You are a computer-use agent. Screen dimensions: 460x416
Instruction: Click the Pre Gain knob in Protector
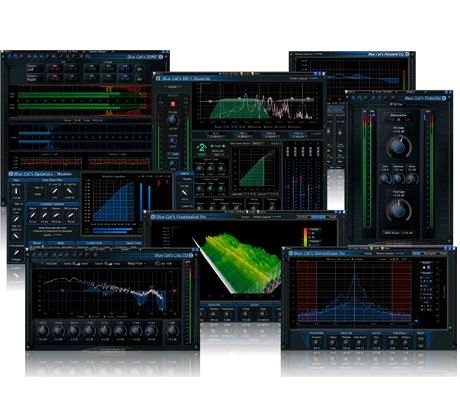398,146
